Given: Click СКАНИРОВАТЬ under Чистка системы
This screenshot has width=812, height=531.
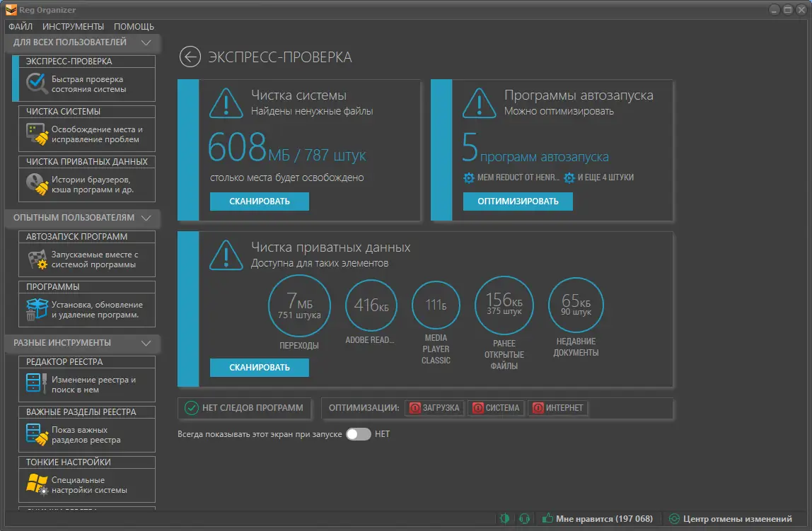Looking at the screenshot, I should (x=260, y=202).
